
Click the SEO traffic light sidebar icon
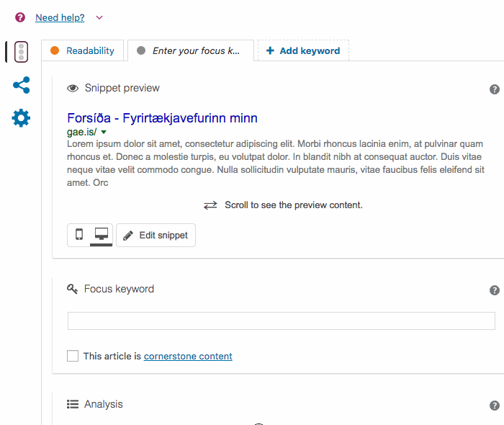pos(22,52)
